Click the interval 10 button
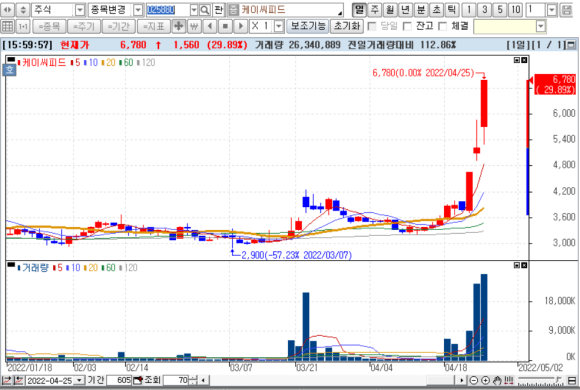Viewport: 580px width, 390px height. pos(516,10)
